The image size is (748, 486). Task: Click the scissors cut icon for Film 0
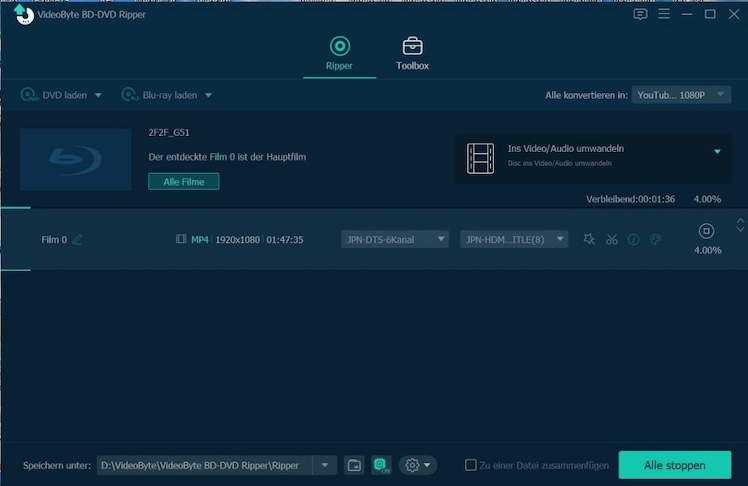(x=612, y=239)
